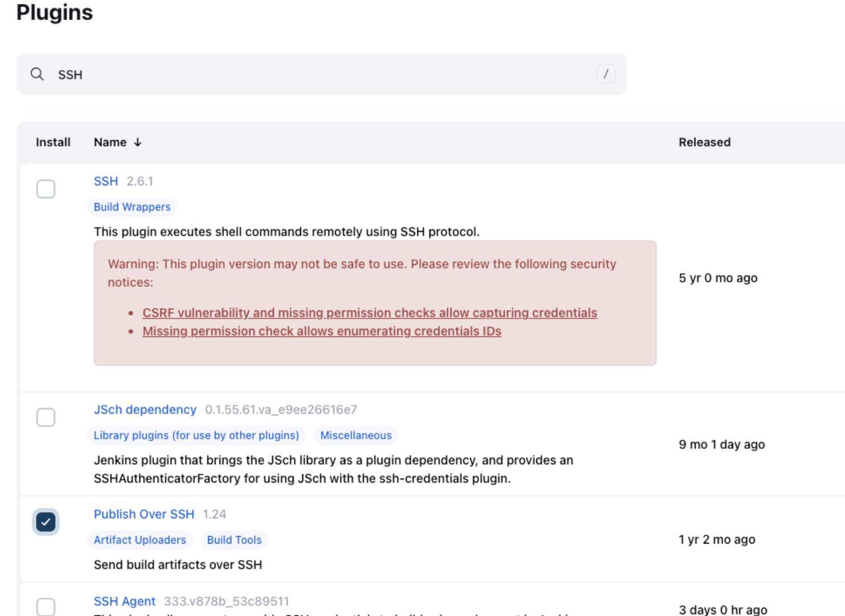
Task: Click the search magnifier icon
Action: [37, 74]
